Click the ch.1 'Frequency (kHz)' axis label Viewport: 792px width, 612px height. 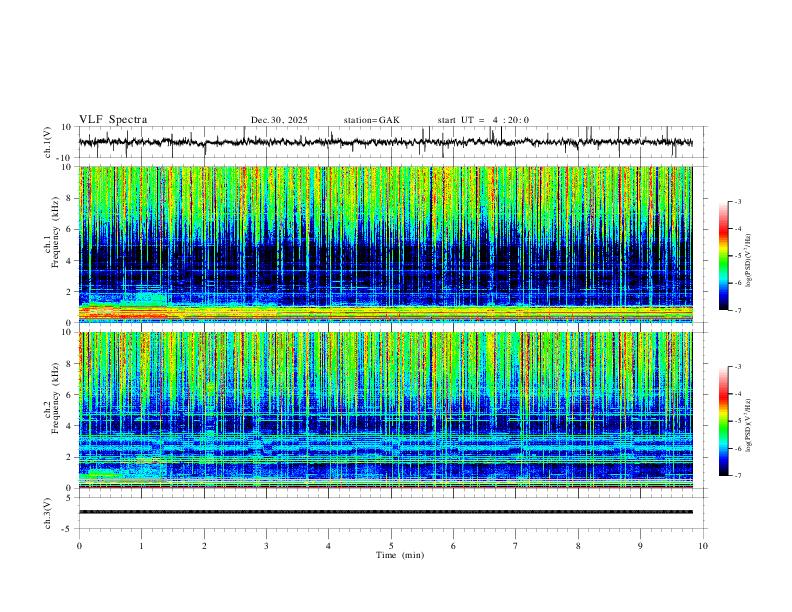[55, 232]
